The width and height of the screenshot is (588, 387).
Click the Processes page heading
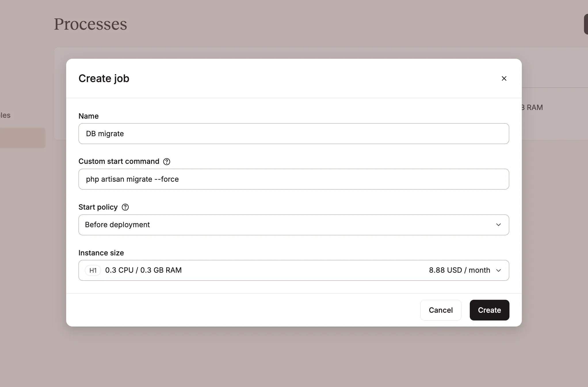90,24
